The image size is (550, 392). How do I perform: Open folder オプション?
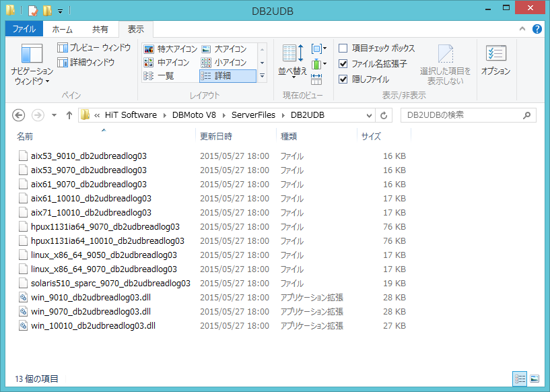[495, 61]
